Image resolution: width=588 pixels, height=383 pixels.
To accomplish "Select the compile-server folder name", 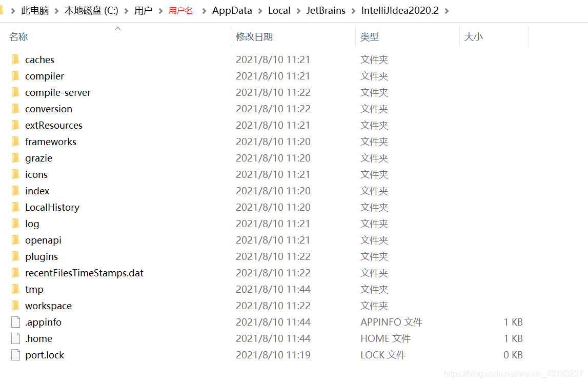I will tap(58, 93).
